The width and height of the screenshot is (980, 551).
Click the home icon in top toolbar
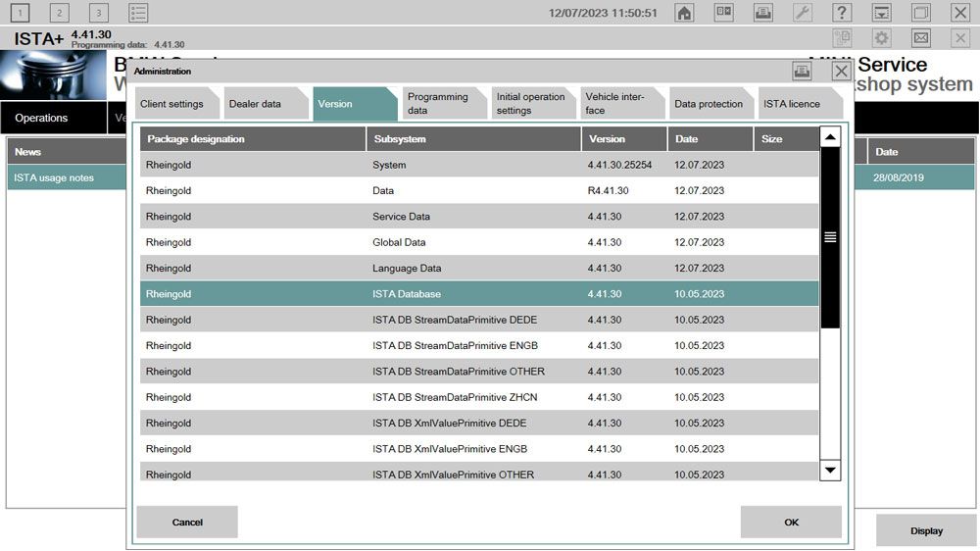click(x=684, y=13)
